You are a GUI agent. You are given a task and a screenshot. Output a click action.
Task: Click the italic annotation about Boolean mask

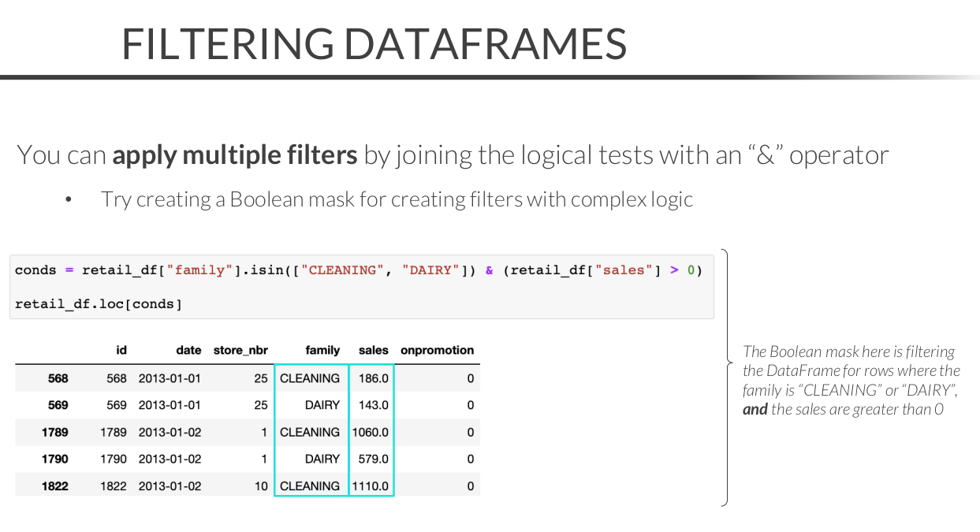851,380
